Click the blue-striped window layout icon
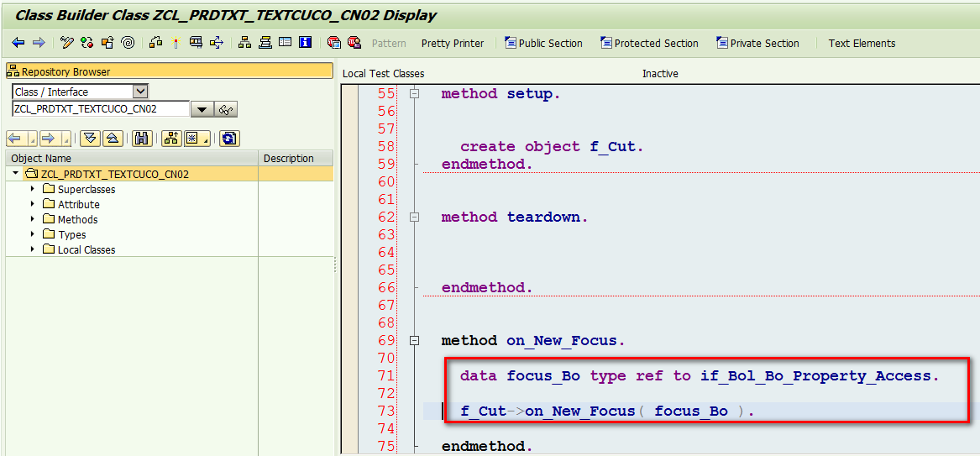The width and height of the screenshot is (980, 456). coord(285,43)
